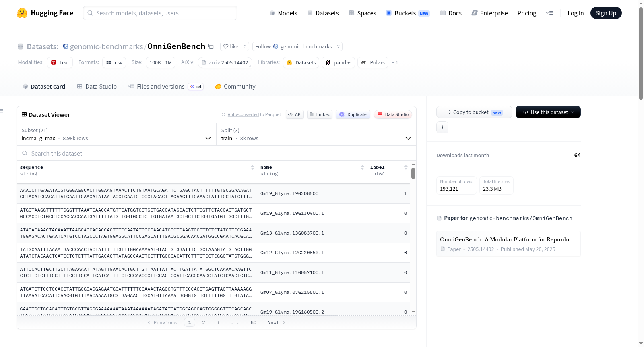Open the Community tab
This screenshot has height=347, width=644.
[x=235, y=87]
